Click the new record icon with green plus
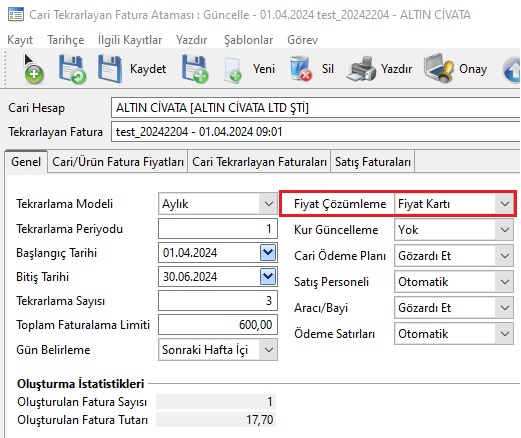The height and width of the screenshot is (438, 521). [x=33, y=69]
